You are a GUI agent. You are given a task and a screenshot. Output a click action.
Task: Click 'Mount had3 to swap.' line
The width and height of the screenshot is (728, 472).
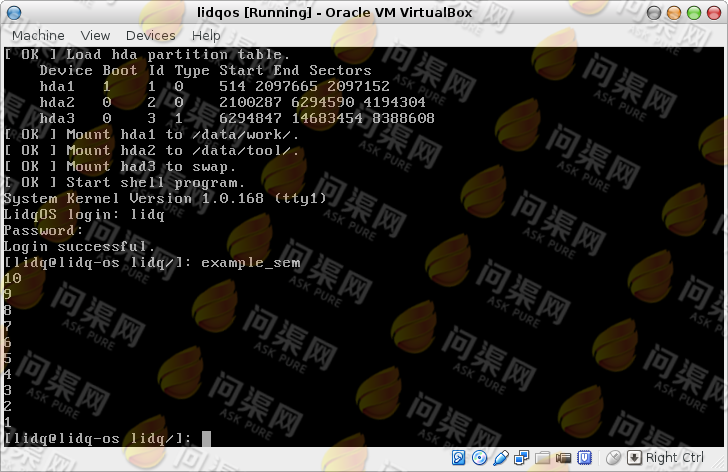click(x=120, y=167)
